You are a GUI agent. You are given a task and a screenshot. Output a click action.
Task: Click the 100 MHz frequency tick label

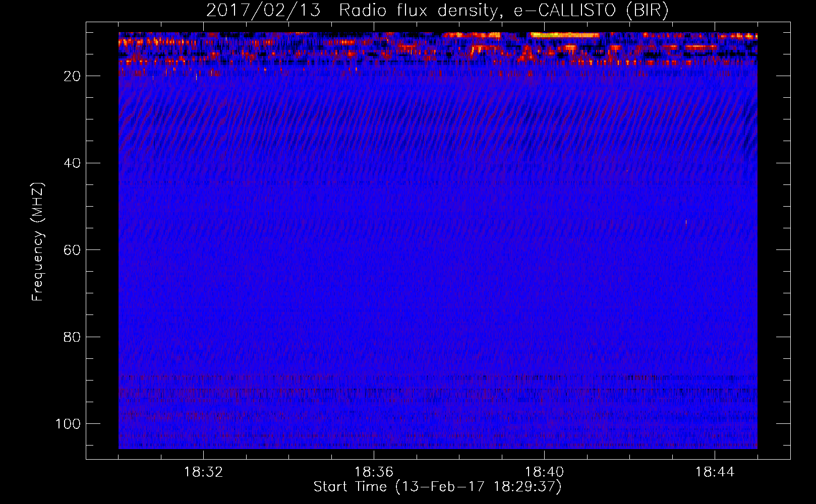pos(68,424)
